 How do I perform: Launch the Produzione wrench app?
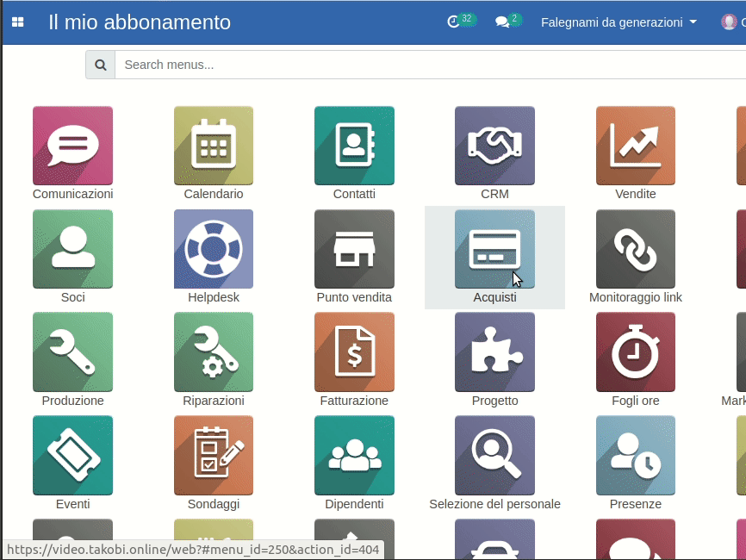pyautogui.click(x=73, y=352)
